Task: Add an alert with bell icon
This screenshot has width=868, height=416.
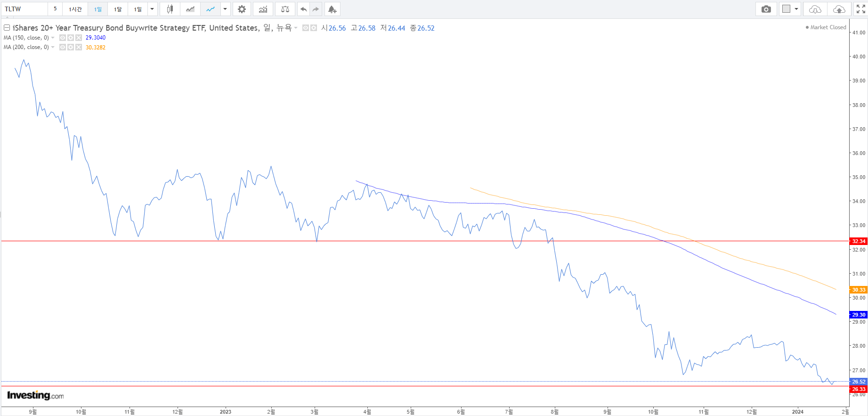Action: pyautogui.click(x=333, y=9)
